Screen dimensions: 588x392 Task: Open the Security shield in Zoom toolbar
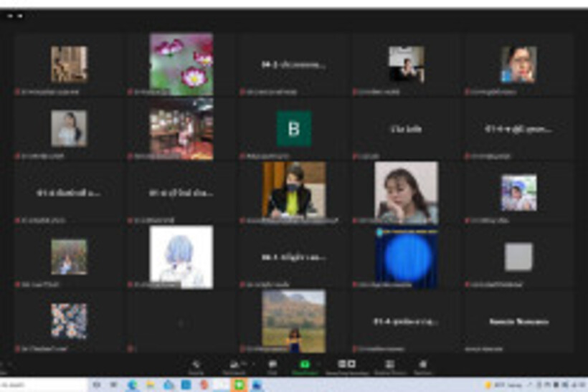click(196, 365)
